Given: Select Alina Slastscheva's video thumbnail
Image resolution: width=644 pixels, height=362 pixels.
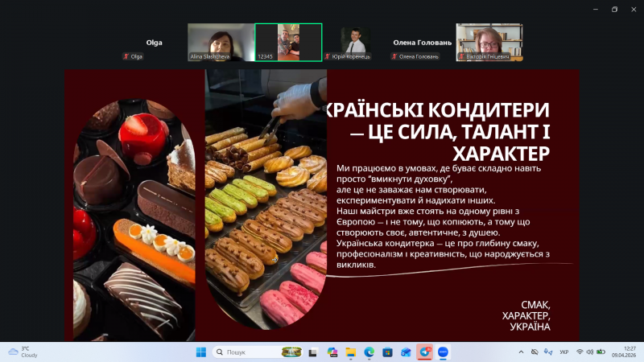Looking at the screenshot, I should pos(221,42).
